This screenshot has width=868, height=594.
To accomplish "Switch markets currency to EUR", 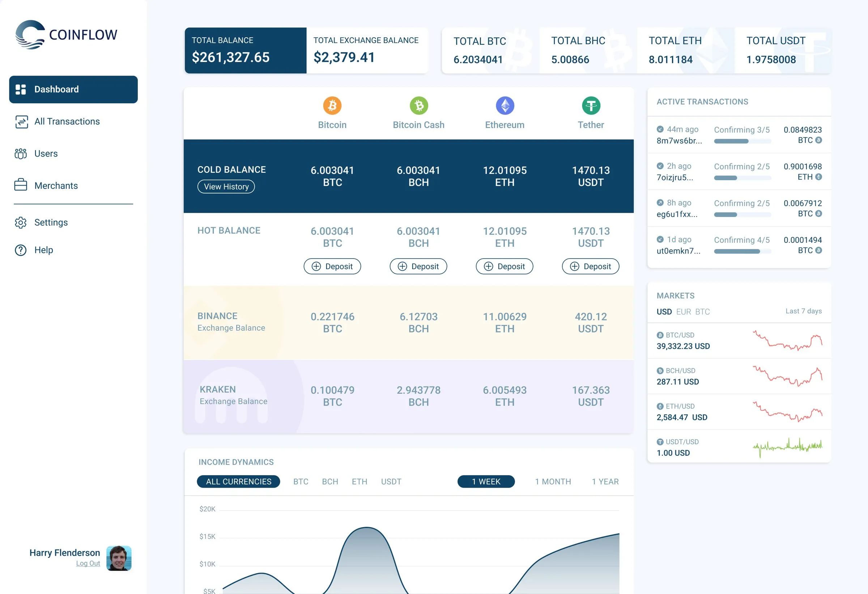I will tap(684, 311).
